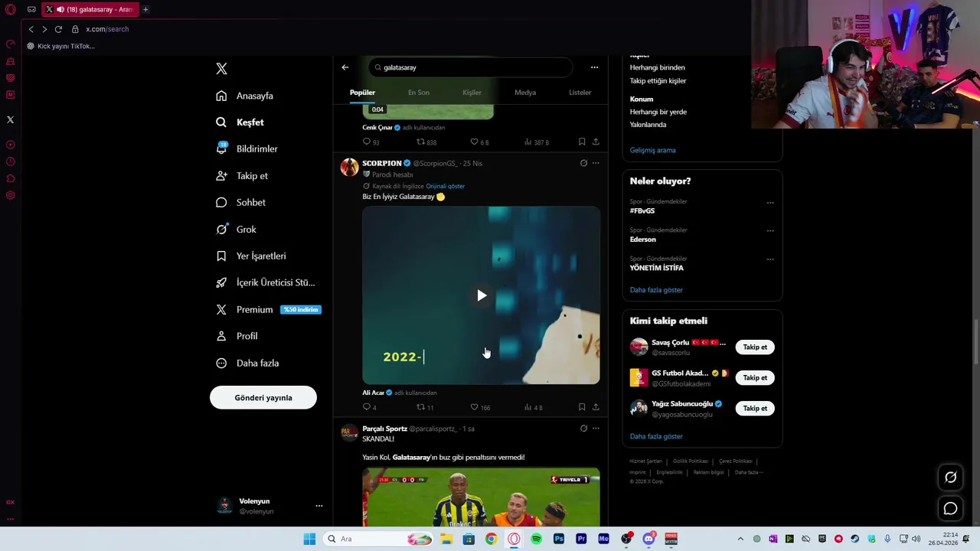The width and height of the screenshot is (980, 551).
Task: Open more options on SCORPION post
Action: click(x=596, y=163)
